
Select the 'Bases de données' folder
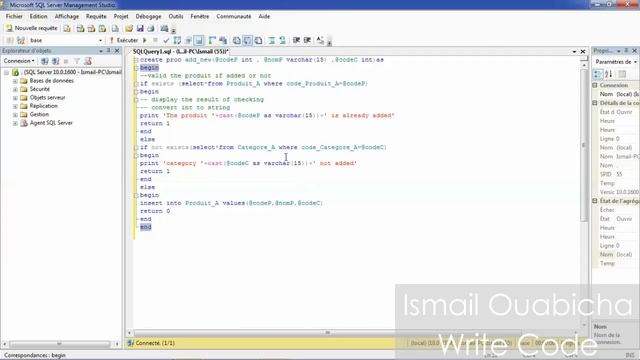[x=51, y=81]
